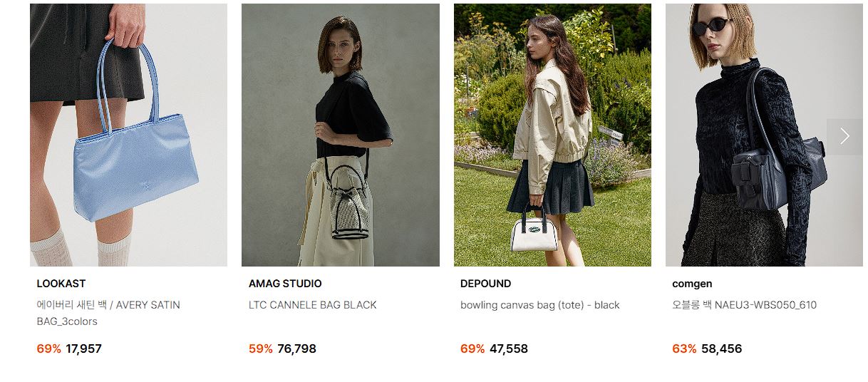The width and height of the screenshot is (868, 382).
Task: Click the comgen brand name
Action: coord(692,284)
